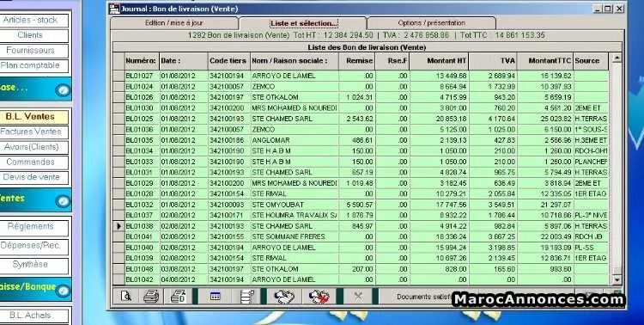Click the TVA column header
This screenshot has width=644, height=325.
(493, 61)
